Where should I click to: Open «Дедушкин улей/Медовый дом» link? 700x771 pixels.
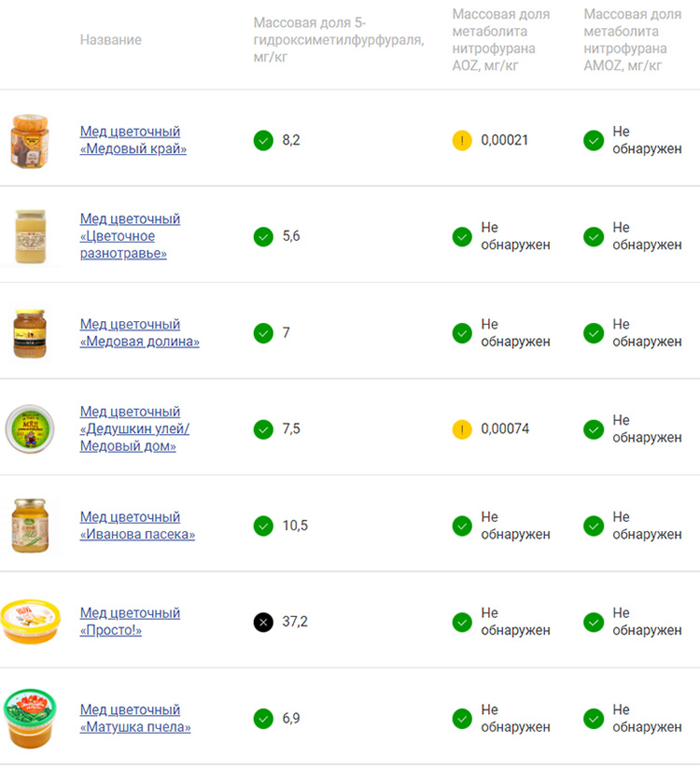coord(134,428)
